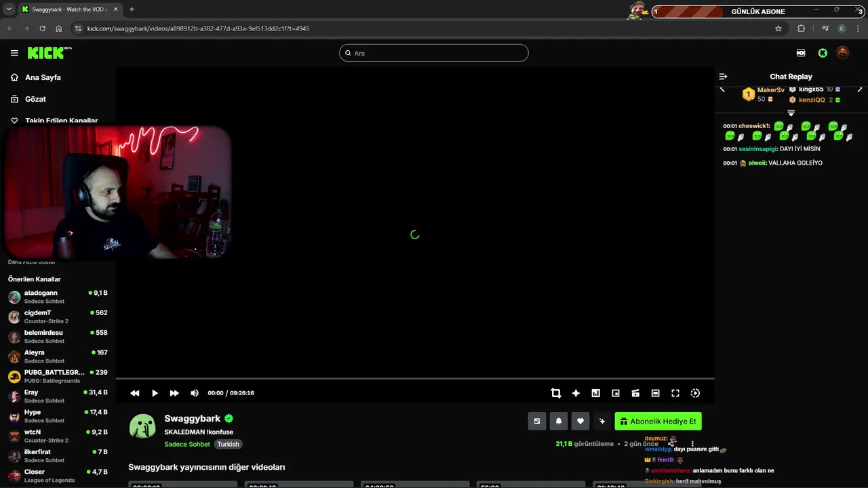
Task: Click the cast video icon in player
Action: coord(635,393)
